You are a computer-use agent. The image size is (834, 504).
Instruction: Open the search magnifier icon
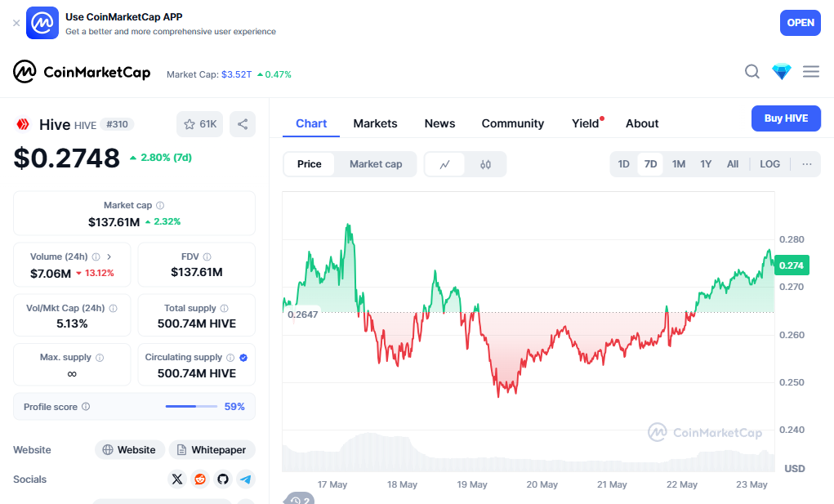click(x=752, y=72)
